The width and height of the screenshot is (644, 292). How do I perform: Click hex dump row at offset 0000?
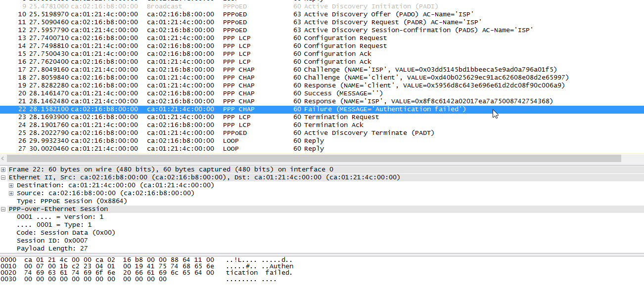click(147, 260)
